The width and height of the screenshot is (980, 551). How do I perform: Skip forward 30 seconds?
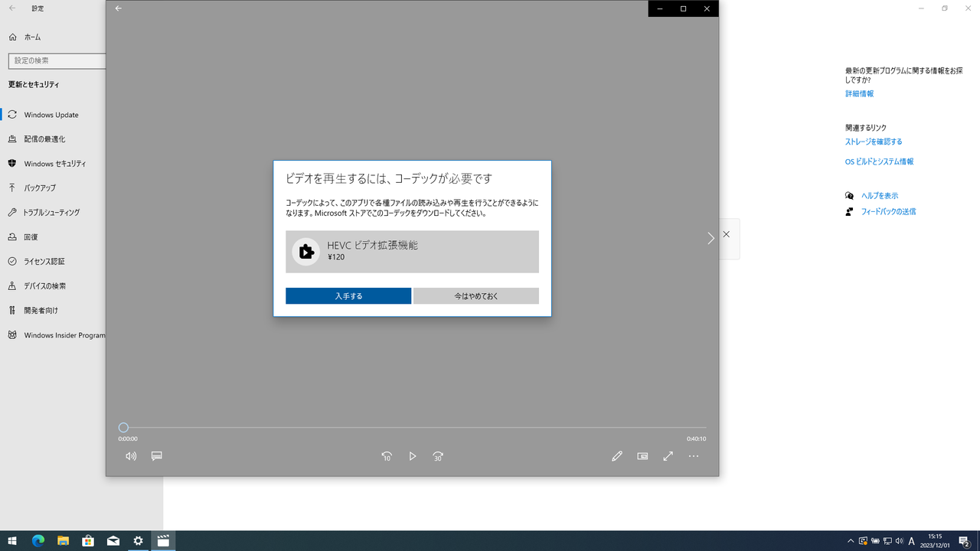(438, 456)
